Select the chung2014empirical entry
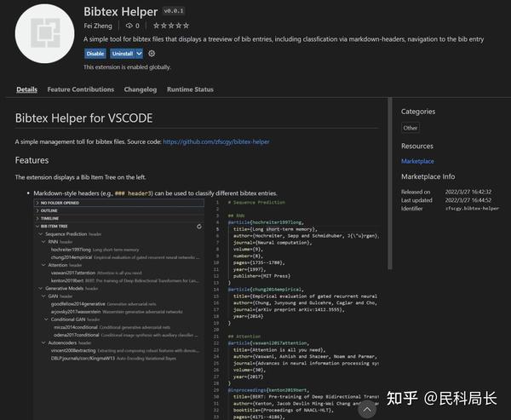The width and height of the screenshot is (511, 420). [119, 257]
